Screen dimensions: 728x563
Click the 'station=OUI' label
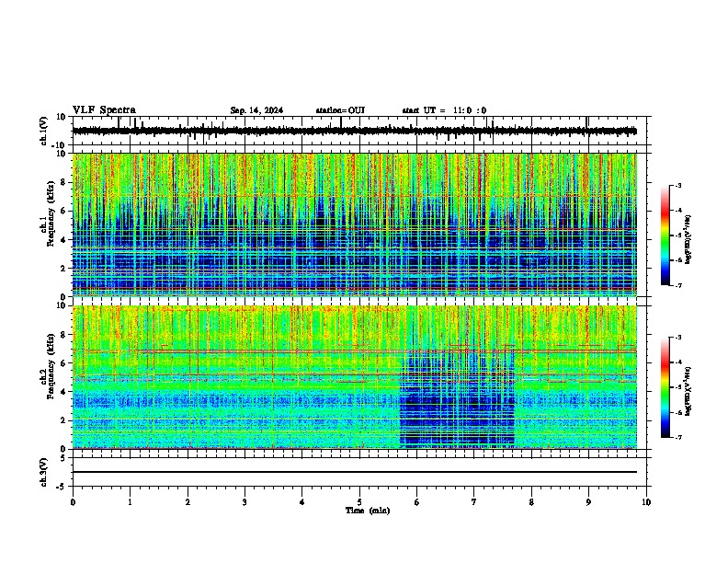(x=340, y=110)
